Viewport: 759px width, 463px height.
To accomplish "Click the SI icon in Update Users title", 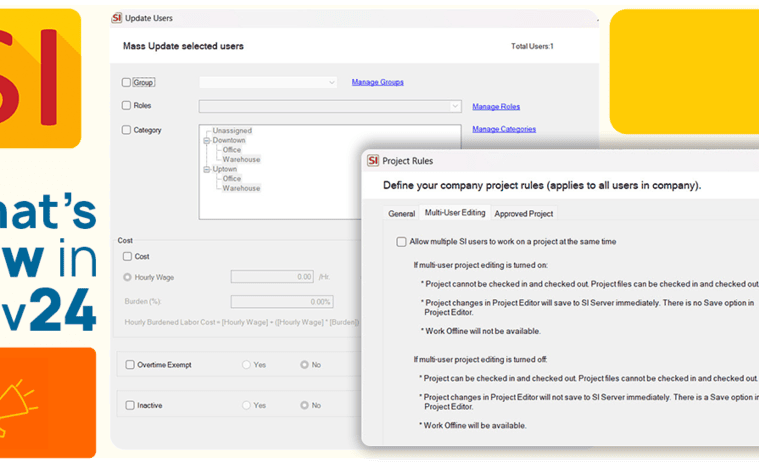I will click(117, 18).
